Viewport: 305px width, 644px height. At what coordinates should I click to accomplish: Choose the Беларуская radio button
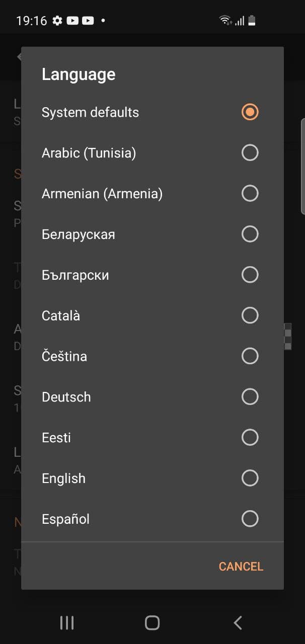click(x=250, y=234)
